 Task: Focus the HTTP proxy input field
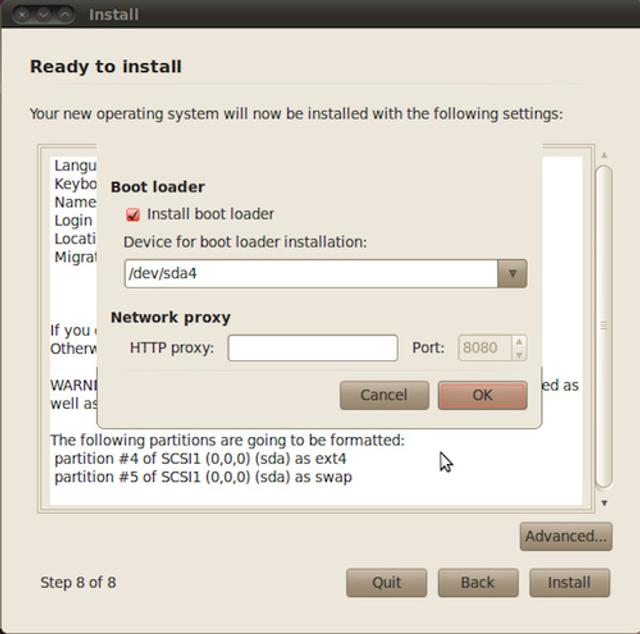pyautogui.click(x=312, y=348)
